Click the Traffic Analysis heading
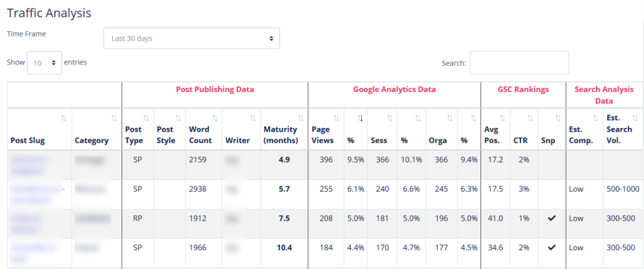Screen dimensions: 644x269 49,13
